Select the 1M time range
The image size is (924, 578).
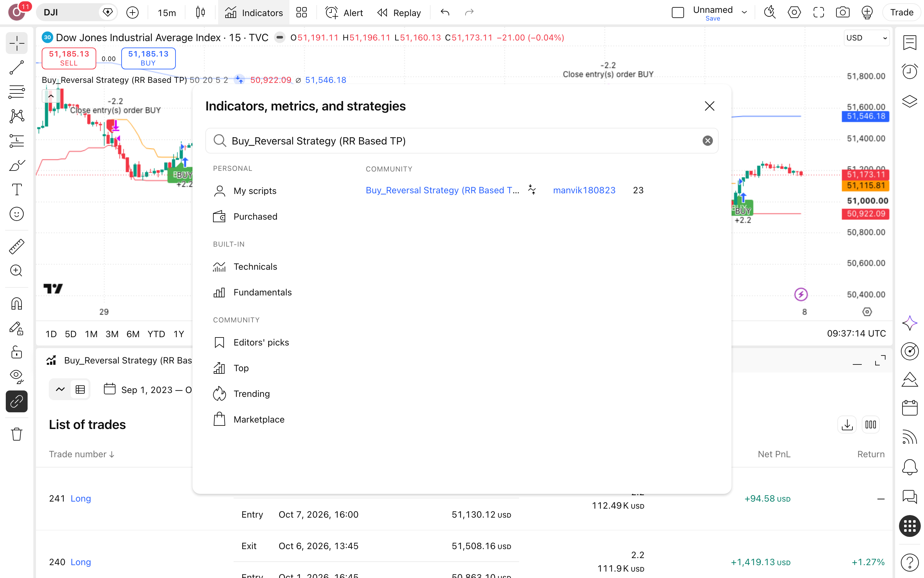[x=91, y=334]
